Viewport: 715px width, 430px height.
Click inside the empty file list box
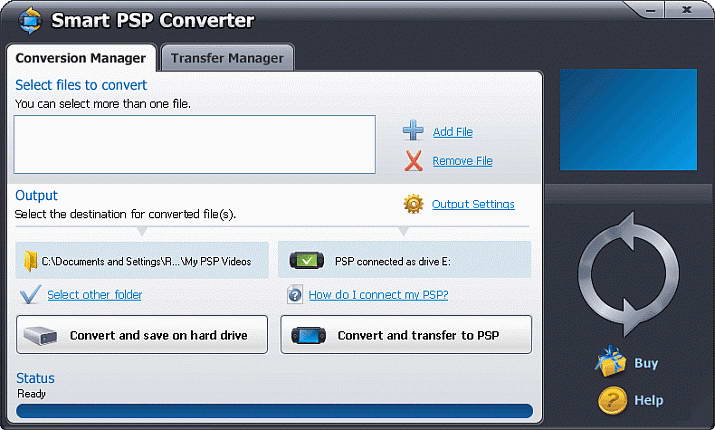click(195, 145)
